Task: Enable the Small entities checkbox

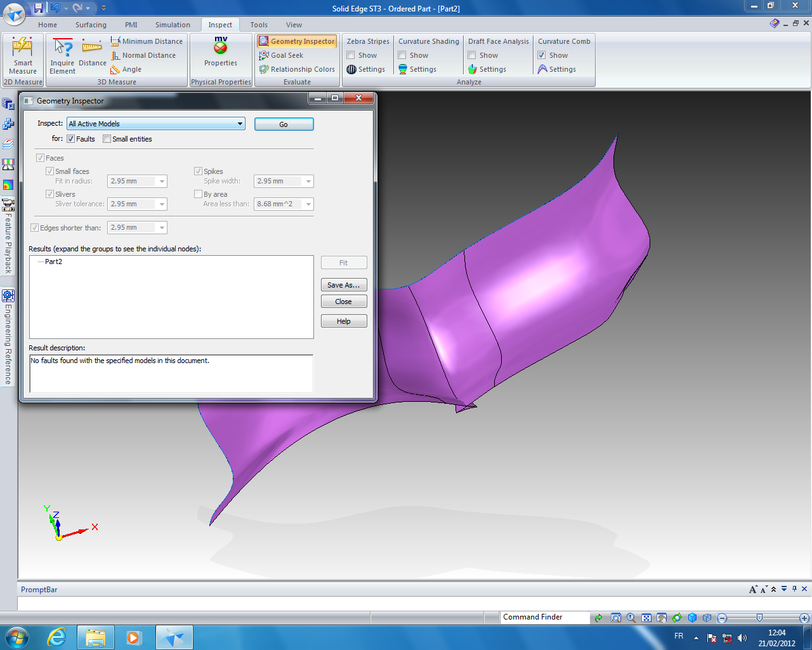Action: pyautogui.click(x=107, y=139)
